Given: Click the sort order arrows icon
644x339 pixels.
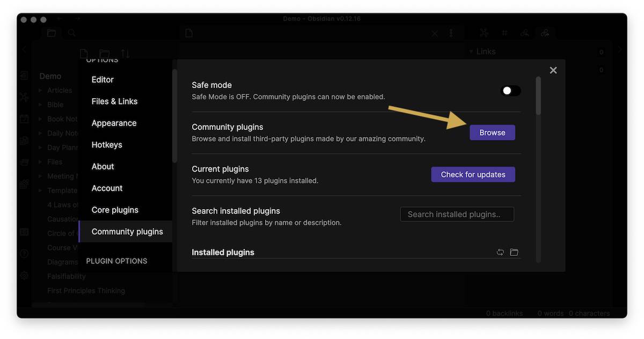Looking at the screenshot, I should click(x=125, y=54).
